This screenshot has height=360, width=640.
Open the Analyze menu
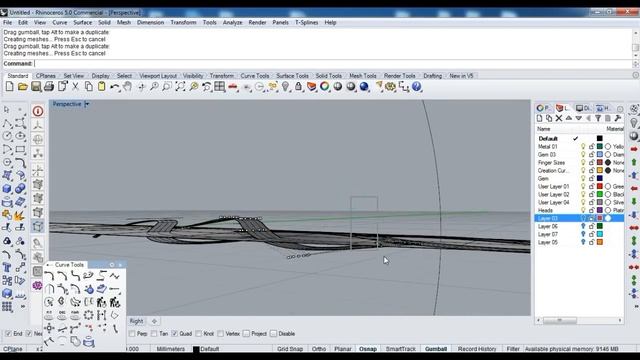point(232,22)
